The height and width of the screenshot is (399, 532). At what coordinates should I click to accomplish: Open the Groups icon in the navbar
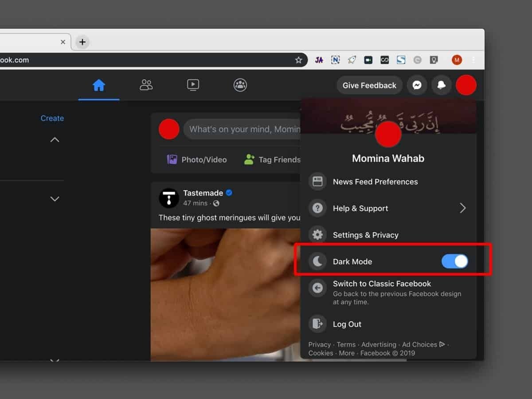click(240, 85)
